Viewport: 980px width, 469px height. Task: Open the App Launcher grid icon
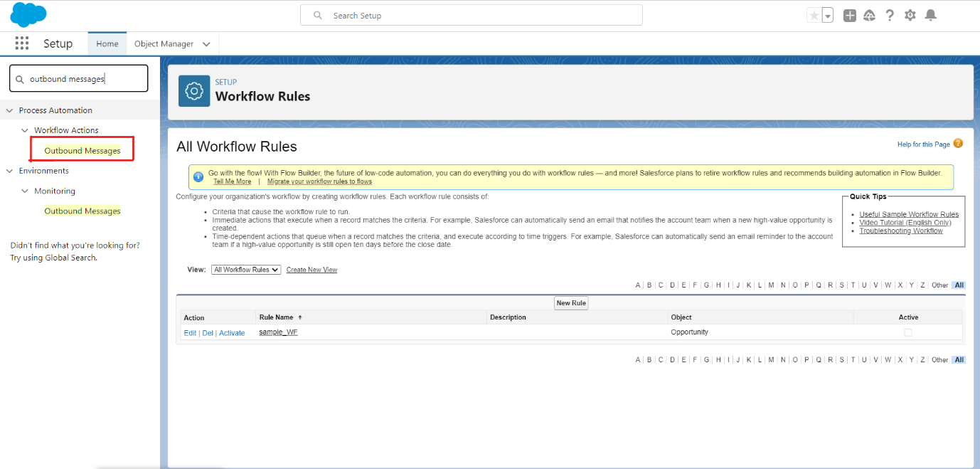pyautogui.click(x=22, y=43)
